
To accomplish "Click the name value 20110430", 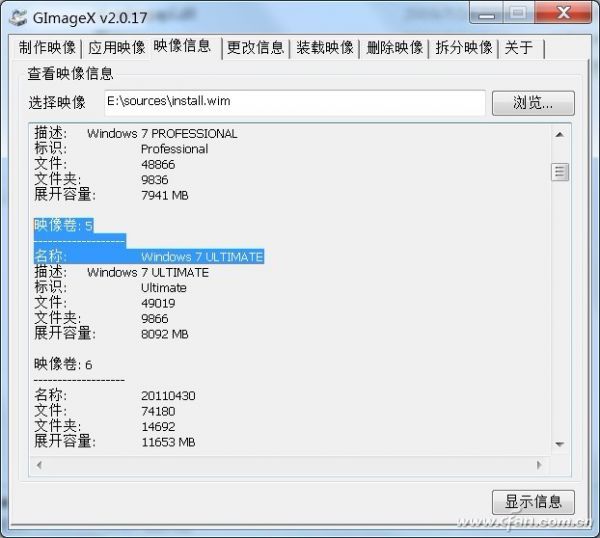I will (168, 396).
